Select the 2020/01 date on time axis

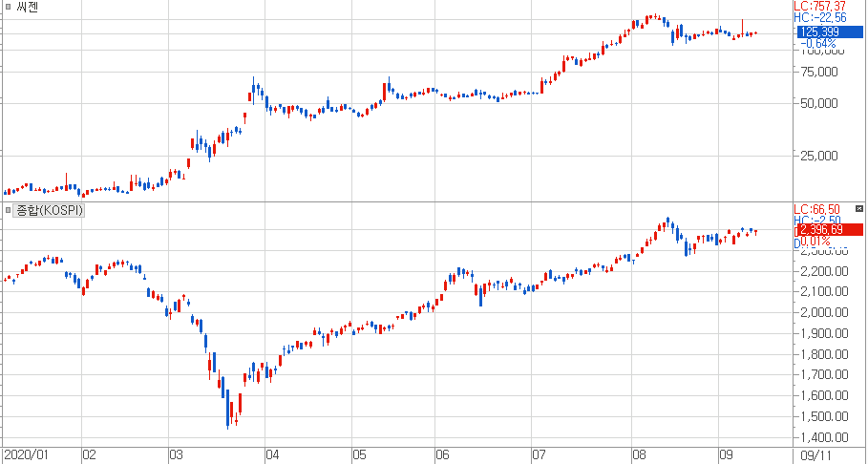coord(25,454)
